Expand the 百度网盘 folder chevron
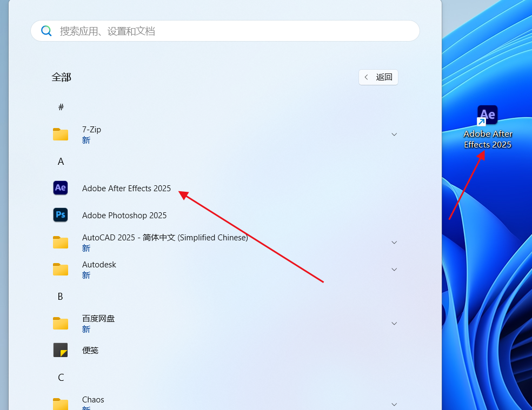Image resolution: width=532 pixels, height=410 pixels. pyautogui.click(x=394, y=323)
